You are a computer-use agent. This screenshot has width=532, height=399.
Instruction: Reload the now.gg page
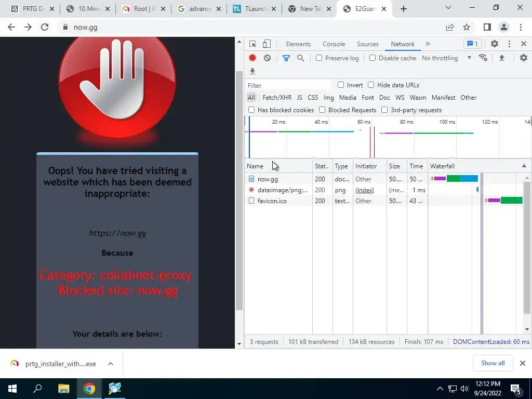[x=45, y=27]
